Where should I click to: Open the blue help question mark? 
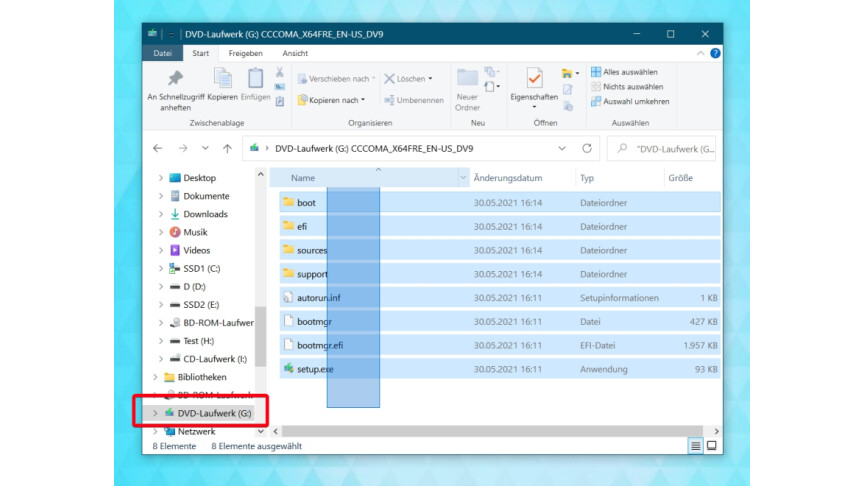(x=715, y=53)
